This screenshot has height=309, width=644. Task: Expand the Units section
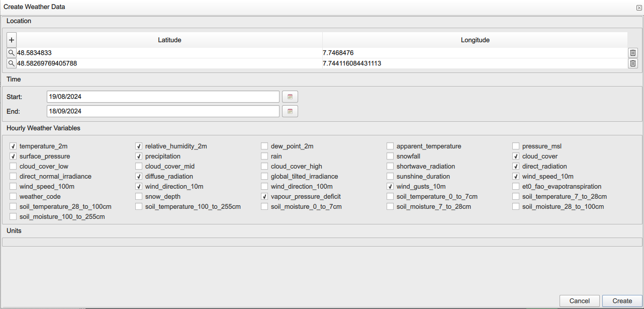[14, 230]
